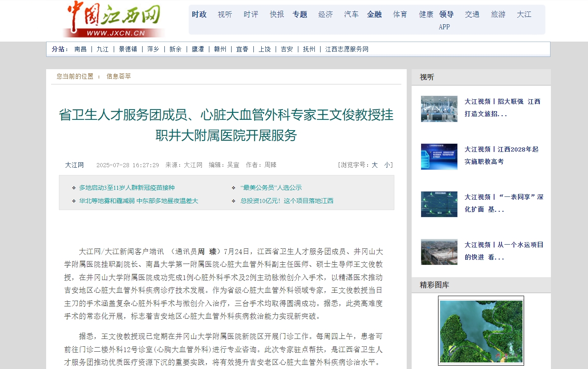The image size is (588, 369).
Task: Click the 江西2028年起实施职教高考 video thumbnail
Action: point(439,156)
